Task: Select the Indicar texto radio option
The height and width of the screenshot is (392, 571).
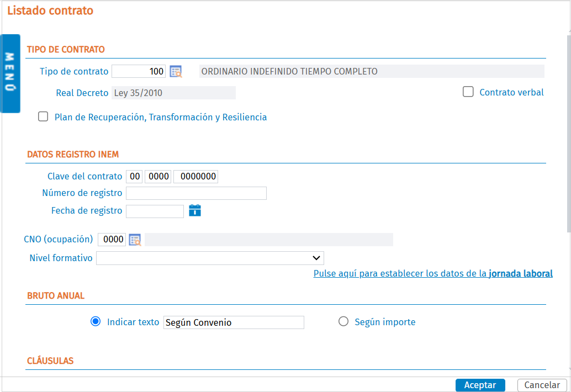Action: click(96, 321)
